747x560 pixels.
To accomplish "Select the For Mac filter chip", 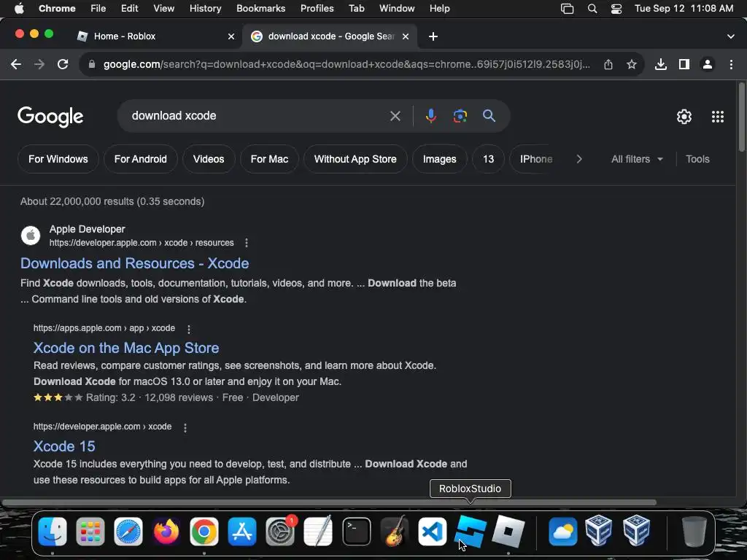I will 269,159.
